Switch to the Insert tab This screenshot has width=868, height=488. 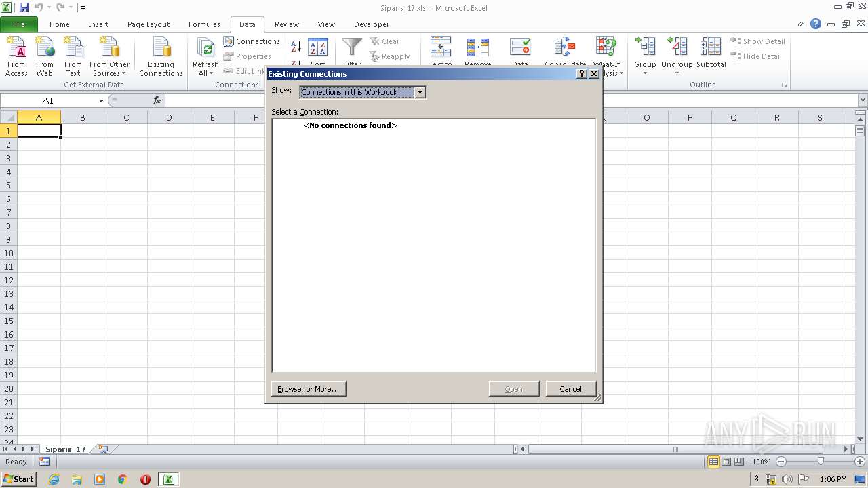tap(98, 24)
